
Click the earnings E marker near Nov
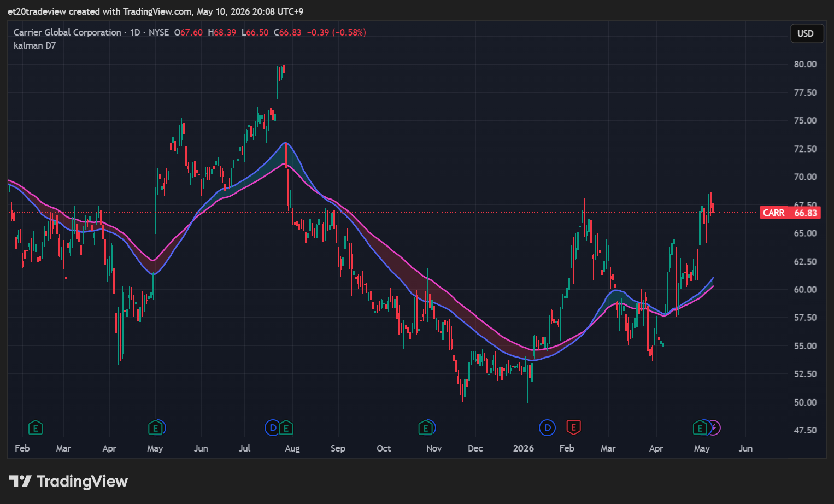click(x=425, y=428)
